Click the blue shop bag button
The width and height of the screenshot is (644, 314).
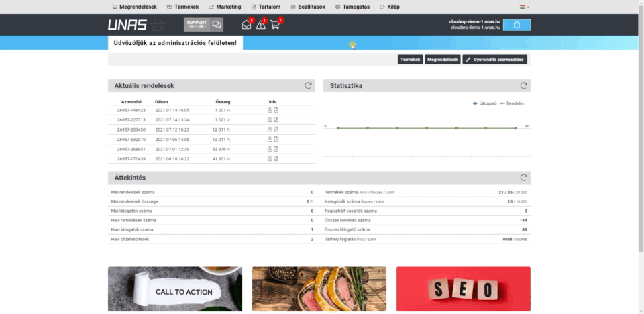[517, 25]
